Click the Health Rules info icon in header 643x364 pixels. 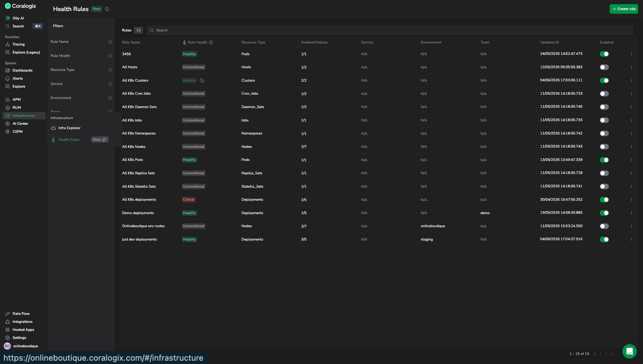[107, 9]
